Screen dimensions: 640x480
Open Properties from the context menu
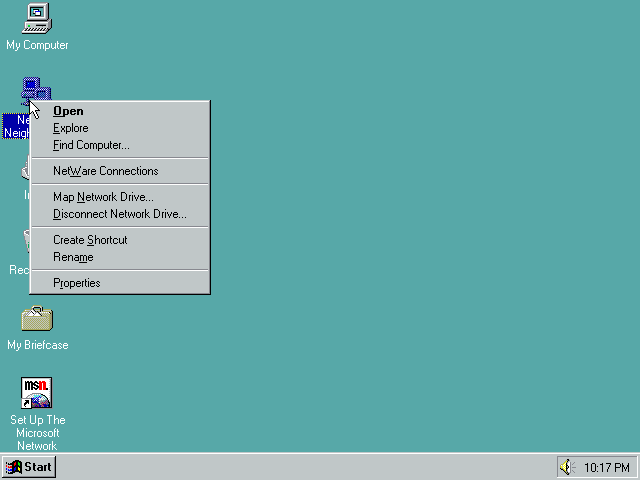120,283
